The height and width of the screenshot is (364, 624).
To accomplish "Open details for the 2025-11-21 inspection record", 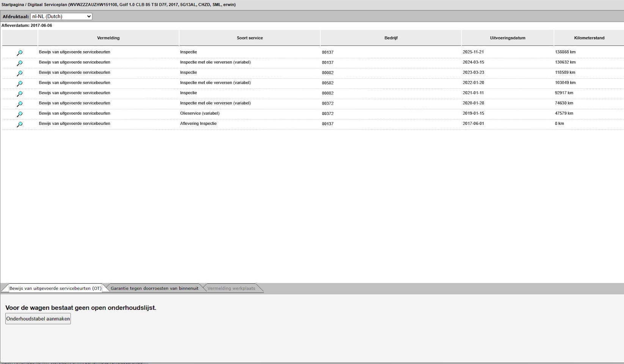I will (20, 53).
